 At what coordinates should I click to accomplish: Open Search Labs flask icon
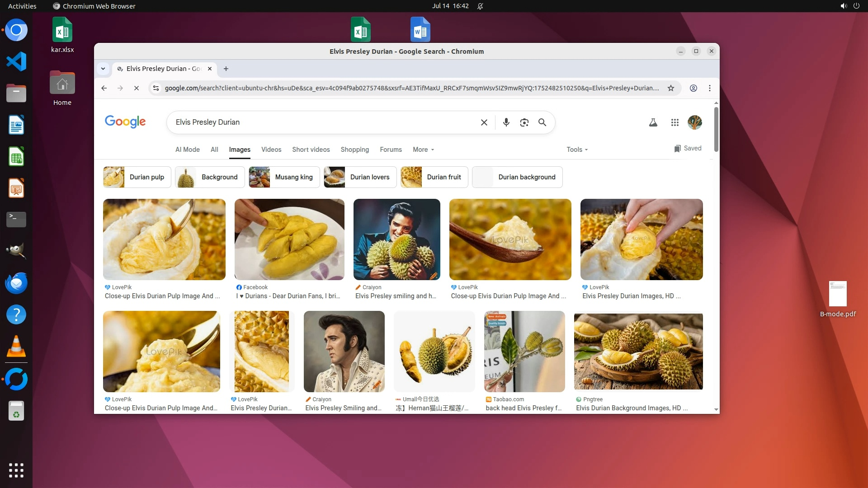653,122
